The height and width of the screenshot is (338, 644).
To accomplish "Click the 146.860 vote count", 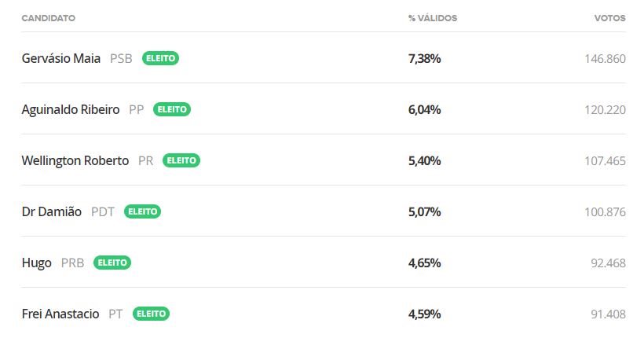I will (x=605, y=59).
